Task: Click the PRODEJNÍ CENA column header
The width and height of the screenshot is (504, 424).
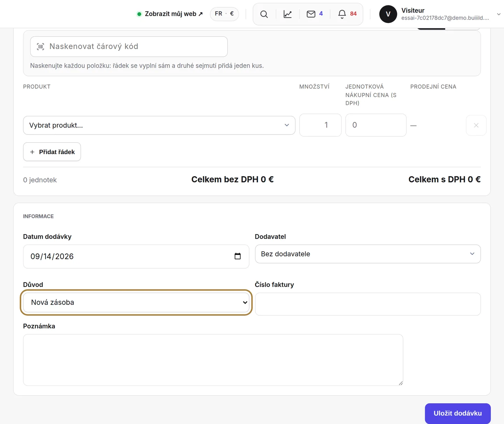Action: pos(433,87)
